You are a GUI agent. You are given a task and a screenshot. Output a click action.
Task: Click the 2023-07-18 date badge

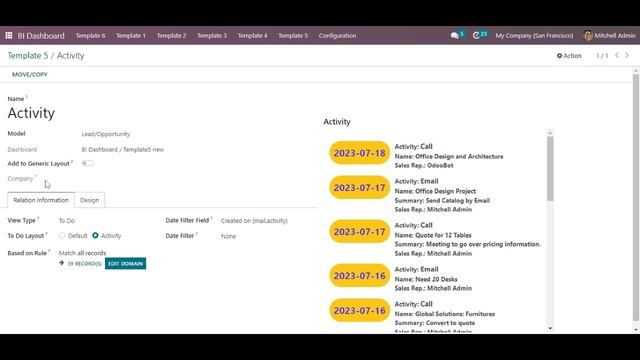pyautogui.click(x=360, y=153)
